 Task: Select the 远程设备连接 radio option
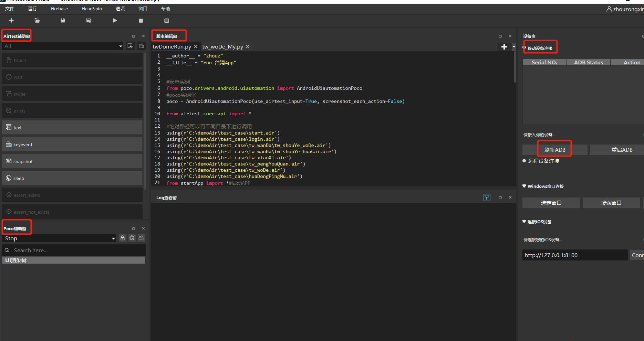point(524,161)
